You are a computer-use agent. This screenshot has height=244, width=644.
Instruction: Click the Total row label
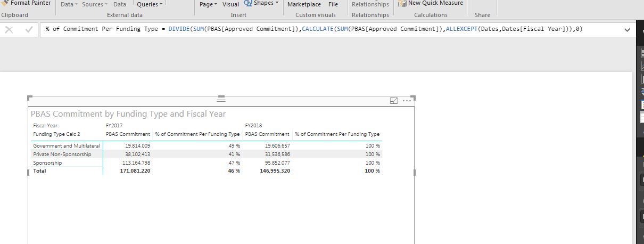click(x=40, y=171)
